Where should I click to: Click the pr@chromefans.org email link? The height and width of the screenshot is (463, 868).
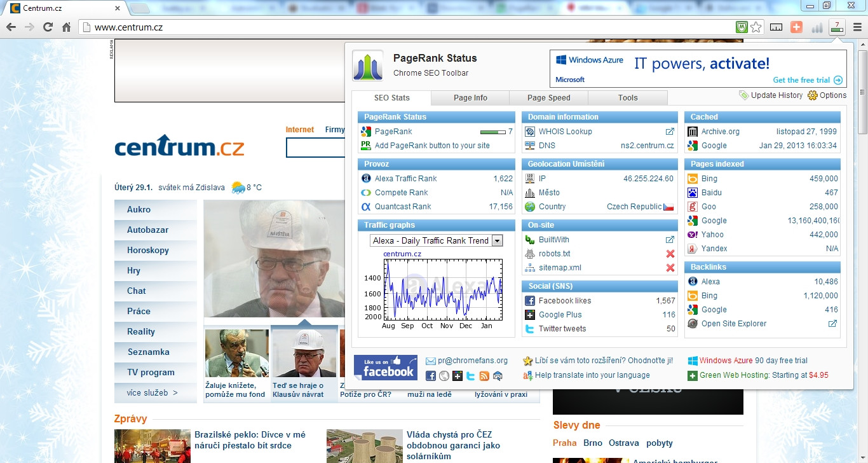[x=472, y=361]
